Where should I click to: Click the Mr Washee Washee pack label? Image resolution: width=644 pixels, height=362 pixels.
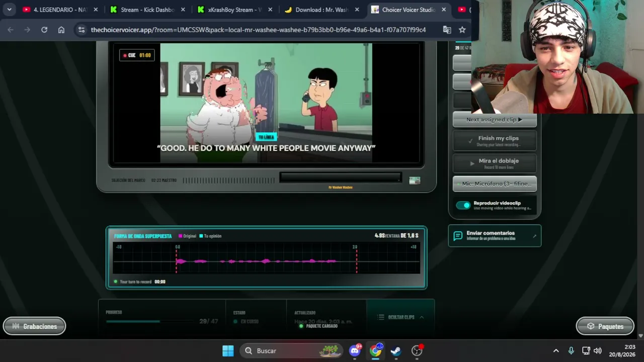341,187
